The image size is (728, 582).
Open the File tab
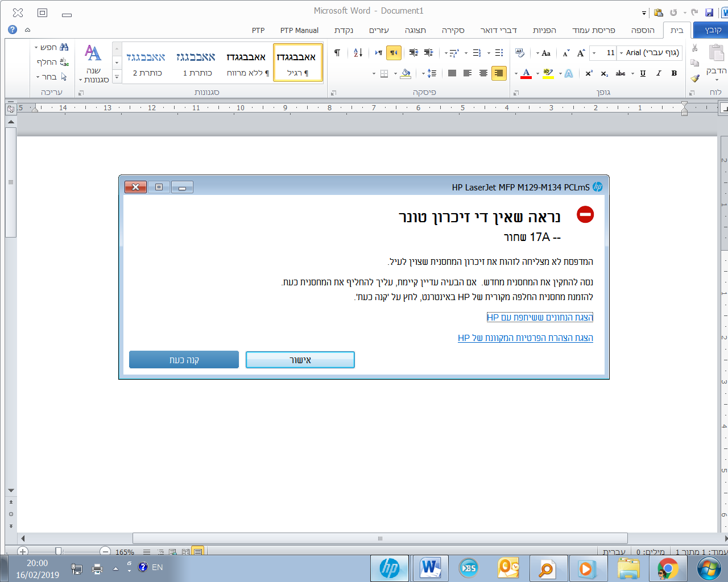712,30
